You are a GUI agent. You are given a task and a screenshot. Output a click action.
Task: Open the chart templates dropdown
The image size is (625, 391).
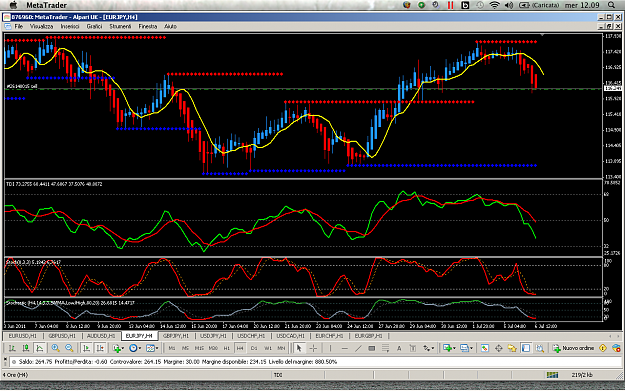152,348
